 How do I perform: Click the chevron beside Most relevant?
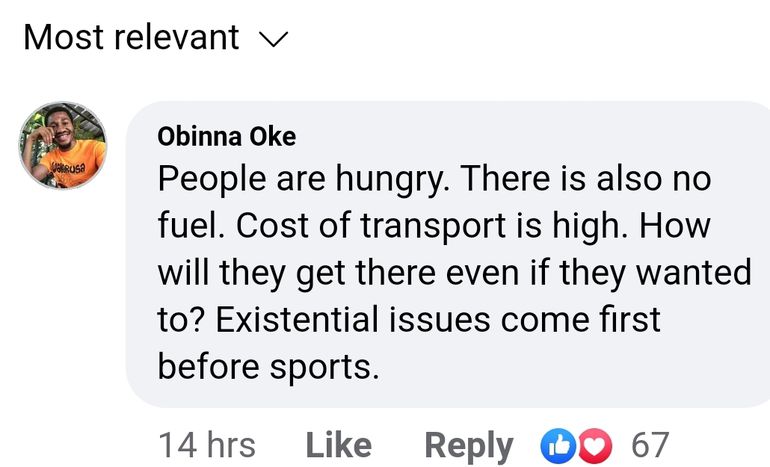273,40
